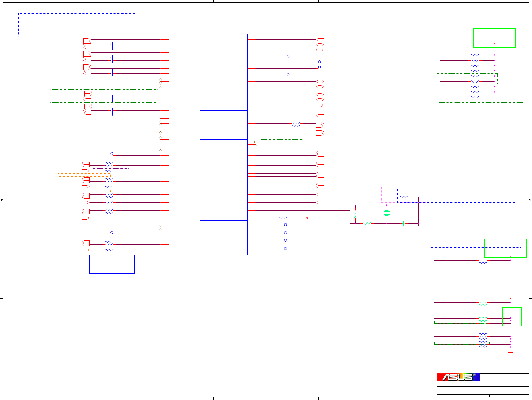The image size is (532, 400).
Task: Select the purple dashed box around left resistors
Action: pos(111,163)
